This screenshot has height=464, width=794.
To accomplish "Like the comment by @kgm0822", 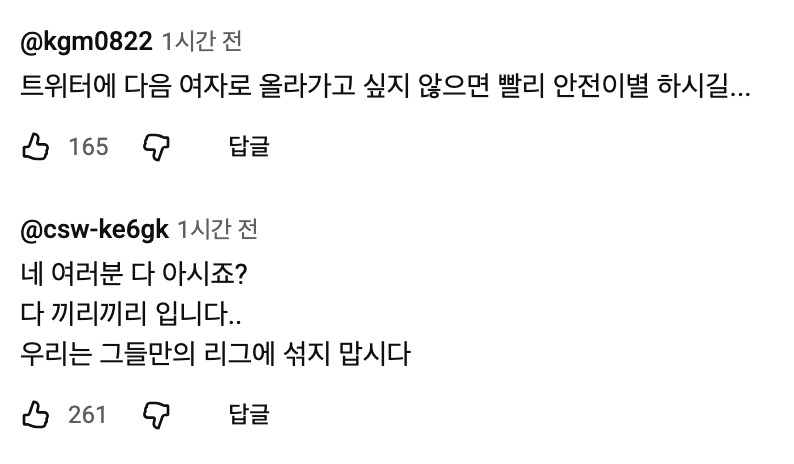I will pos(35,147).
